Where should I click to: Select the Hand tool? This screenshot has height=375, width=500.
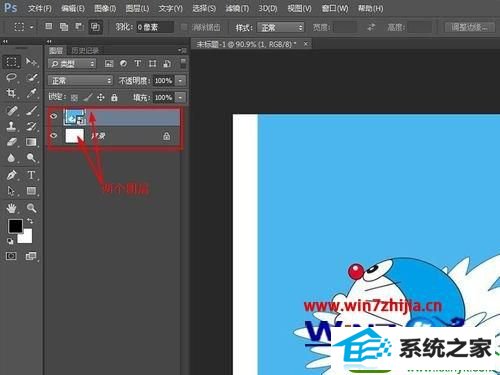(12, 208)
